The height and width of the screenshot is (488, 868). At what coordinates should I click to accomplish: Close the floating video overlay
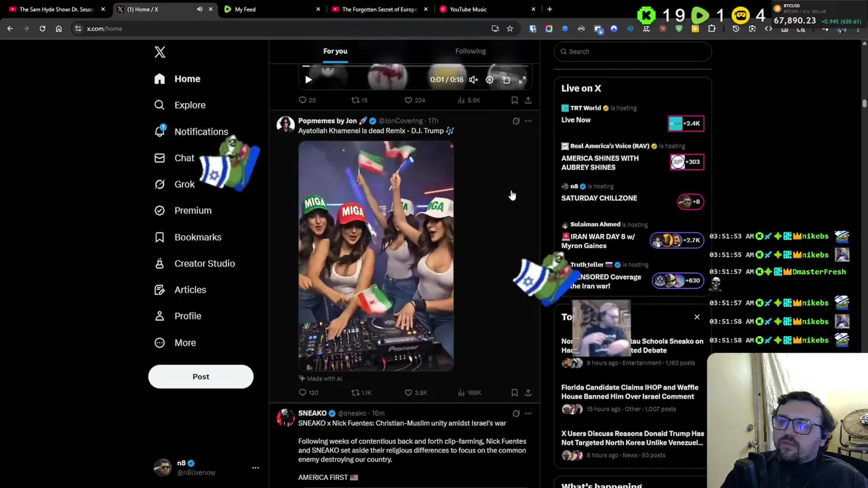(x=696, y=317)
